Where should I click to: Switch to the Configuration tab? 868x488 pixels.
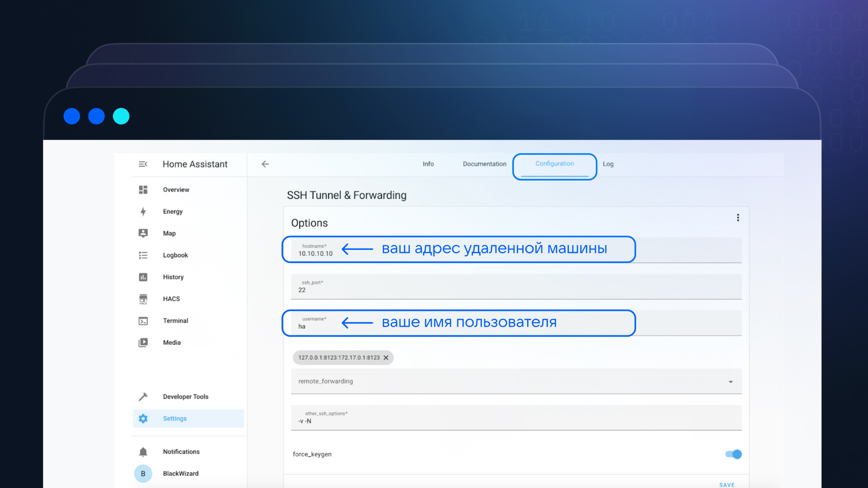tap(554, 164)
